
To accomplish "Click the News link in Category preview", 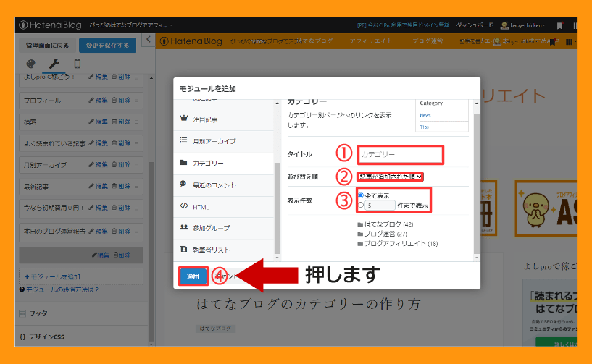I will tap(425, 115).
